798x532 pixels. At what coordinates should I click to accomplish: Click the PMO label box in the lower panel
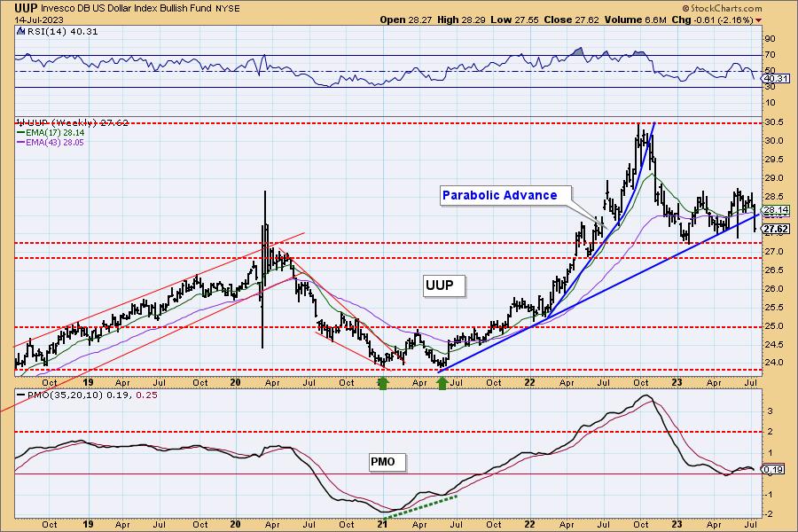pos(387,462)
